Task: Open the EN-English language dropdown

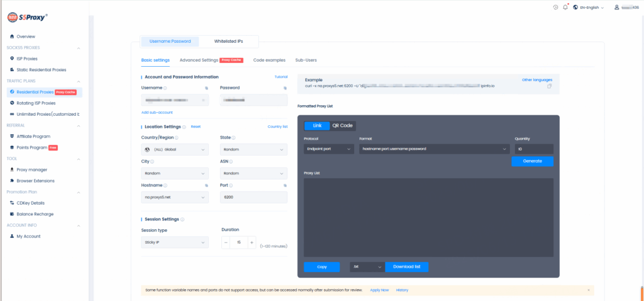Action: click(588, 8)
